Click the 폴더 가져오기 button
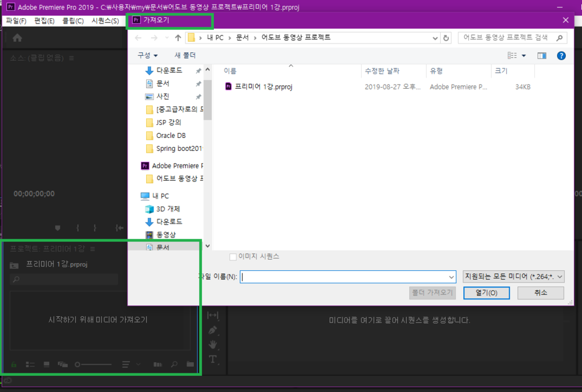The width and height of the screenshot is (582, 392). point(432,293)
